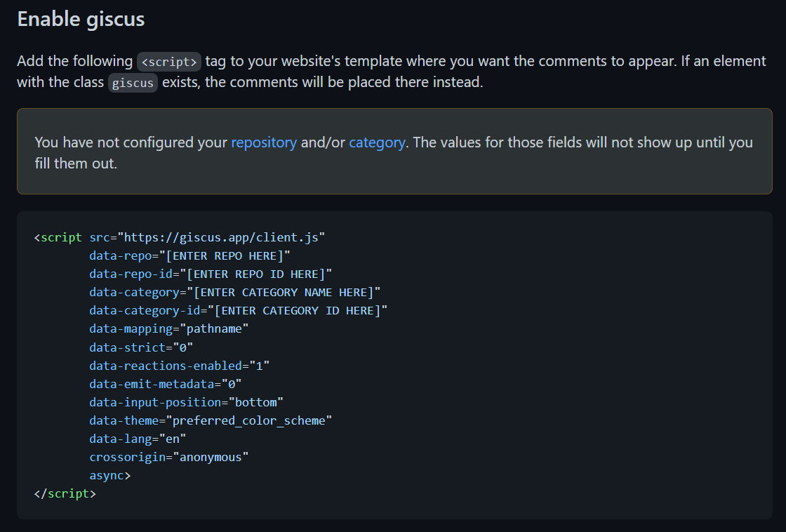Image resolution: width=786 pixels, height=532 pixels.
Task: Click the data-lang="en" line
Action: pyautogui.click(x=138, y=439)
